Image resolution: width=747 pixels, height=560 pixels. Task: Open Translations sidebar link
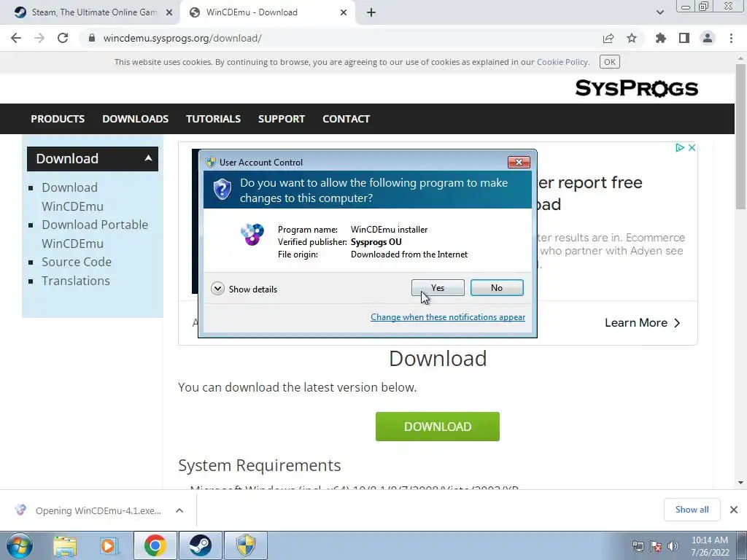(76, 281)
